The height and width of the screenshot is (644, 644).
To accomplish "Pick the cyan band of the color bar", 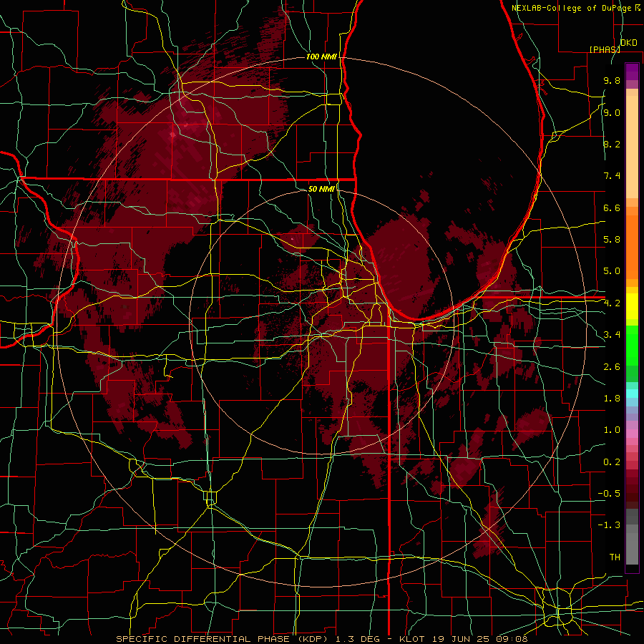I will (x=632, y=394).
